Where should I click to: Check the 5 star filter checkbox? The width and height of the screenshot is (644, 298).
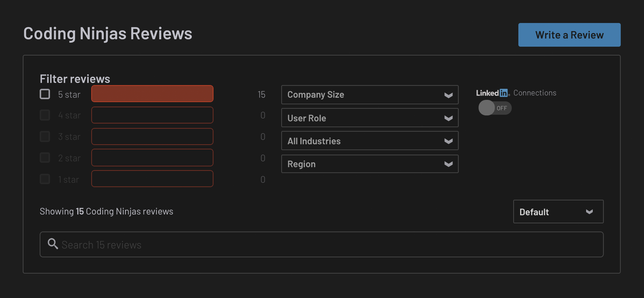click(45, 94)
